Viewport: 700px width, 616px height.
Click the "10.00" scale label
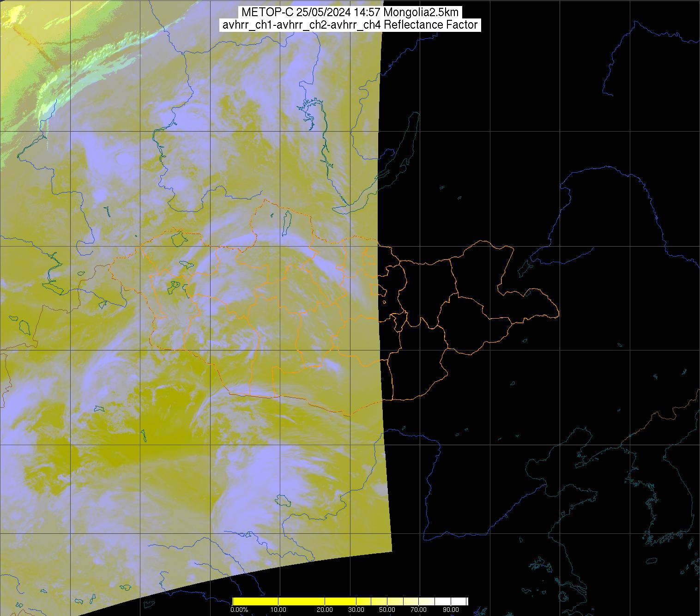(x=278, y=610)
